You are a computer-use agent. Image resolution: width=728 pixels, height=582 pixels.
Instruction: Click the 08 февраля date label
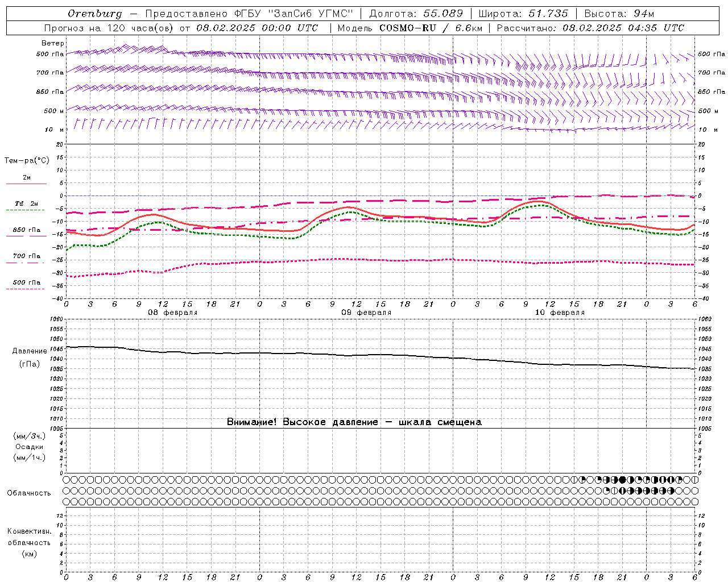[x=173, y=313]
